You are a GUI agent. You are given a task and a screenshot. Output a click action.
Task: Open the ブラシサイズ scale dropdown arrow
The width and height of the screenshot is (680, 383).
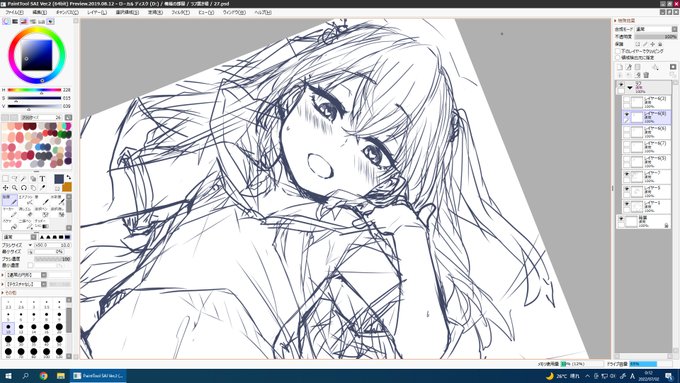(x=30, y=245)
